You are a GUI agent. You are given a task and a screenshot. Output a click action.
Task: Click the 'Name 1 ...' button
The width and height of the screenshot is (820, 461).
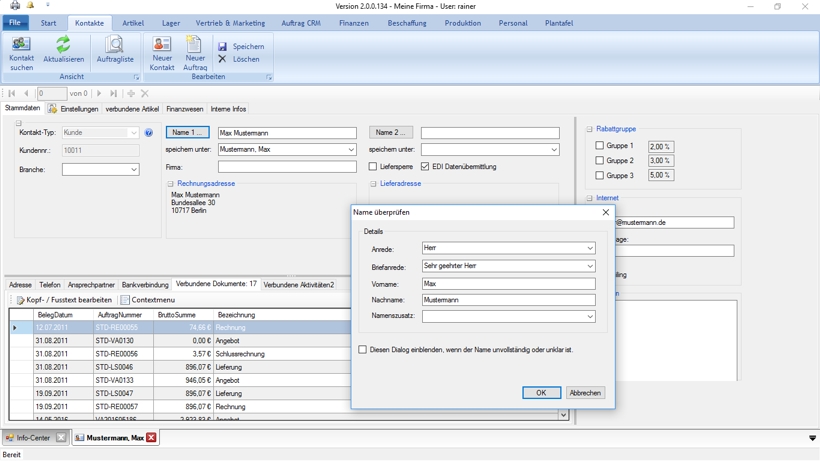point(187,132)
